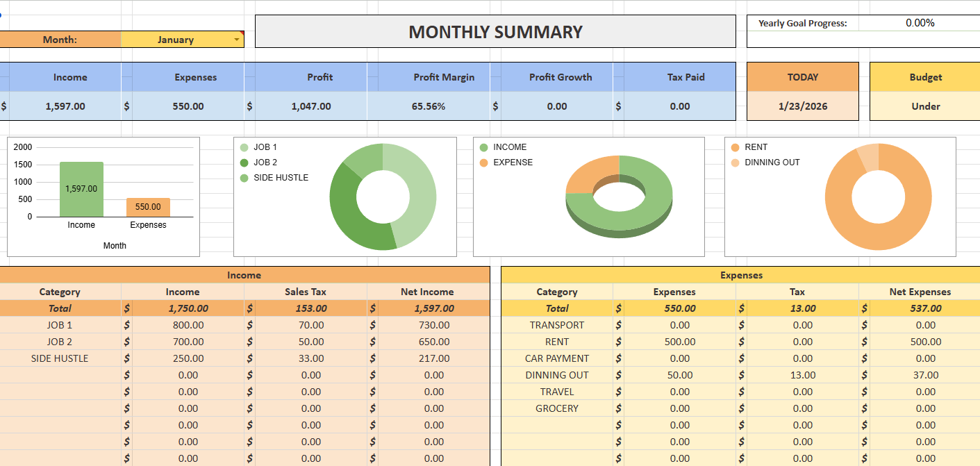Click the TODAY date cell showing 1/23/2026
Image resolution: width=980 pixels, height=466 pixels.
802,106
